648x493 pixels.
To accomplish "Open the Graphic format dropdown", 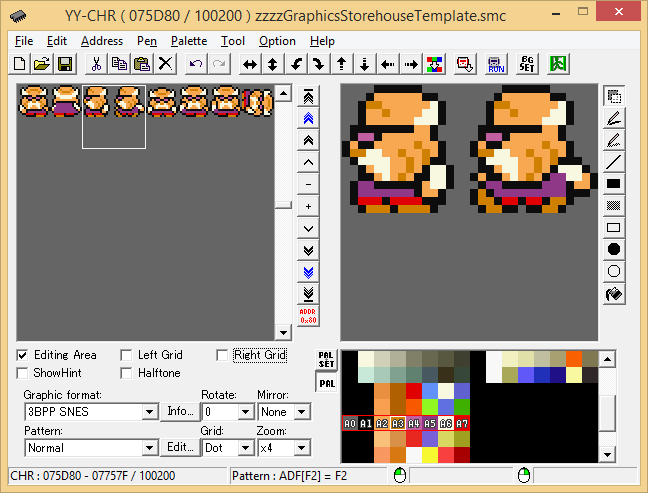I will click(x=150, y=412).
